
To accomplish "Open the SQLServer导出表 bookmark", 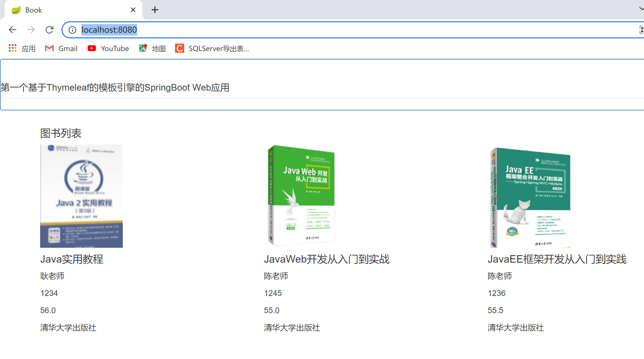I will pos(212,48).
